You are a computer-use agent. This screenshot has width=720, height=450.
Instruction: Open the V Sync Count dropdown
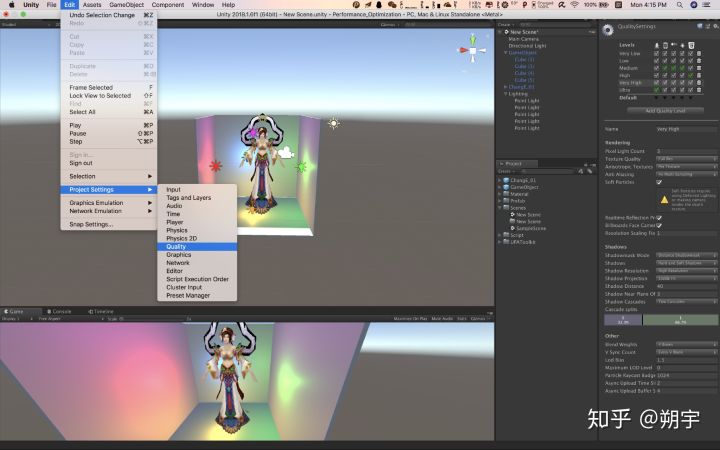tap(686, 352)
